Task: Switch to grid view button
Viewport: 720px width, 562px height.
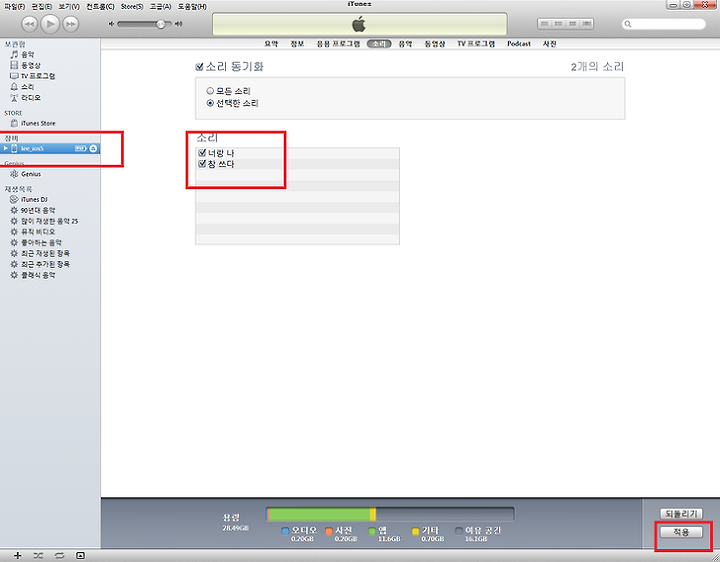Action: click(x=573, y=24)
